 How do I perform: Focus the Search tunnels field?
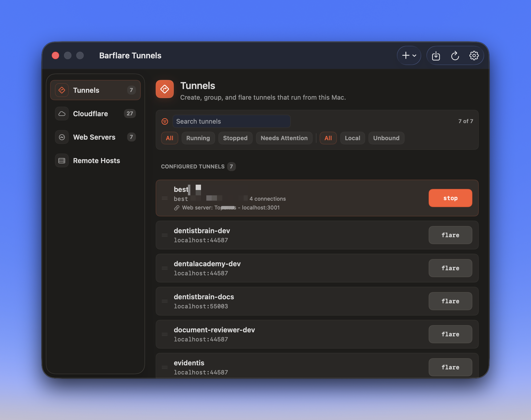point(231,121)
